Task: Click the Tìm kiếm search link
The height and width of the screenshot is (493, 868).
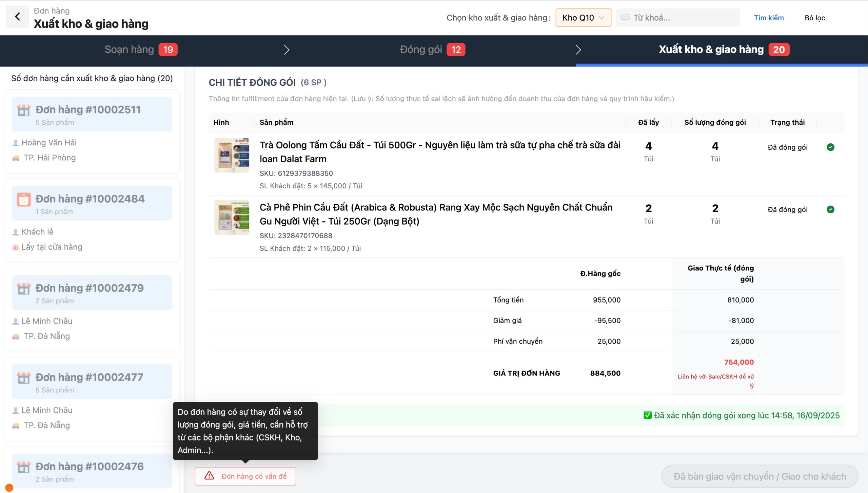Action: (769, 18)
